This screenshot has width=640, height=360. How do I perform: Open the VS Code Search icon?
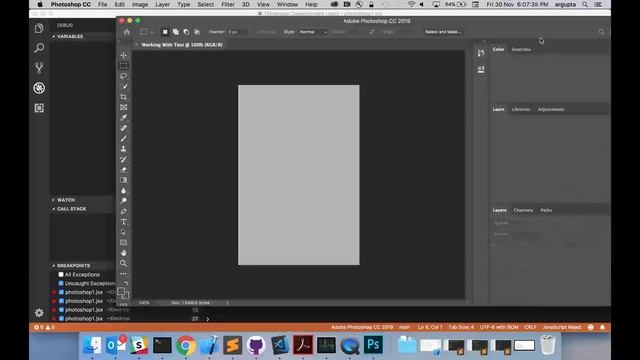pos(39,48)
